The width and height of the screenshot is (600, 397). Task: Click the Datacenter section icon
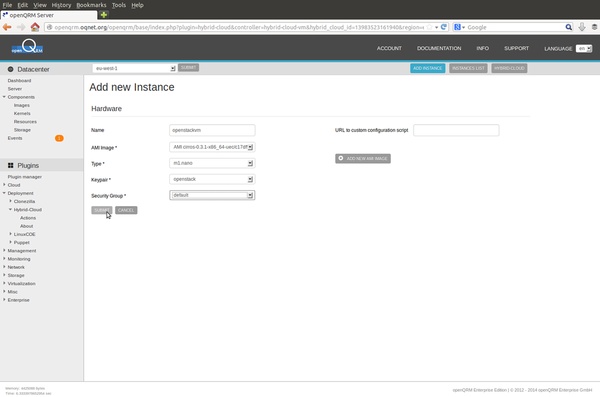click(10, 69)
